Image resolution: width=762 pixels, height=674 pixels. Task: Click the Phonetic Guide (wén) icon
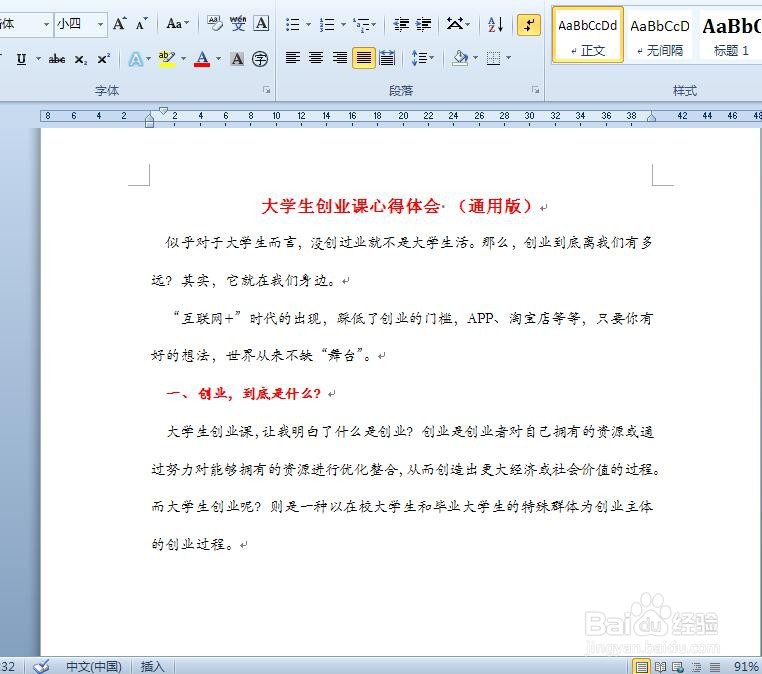[x=238, y=23]
